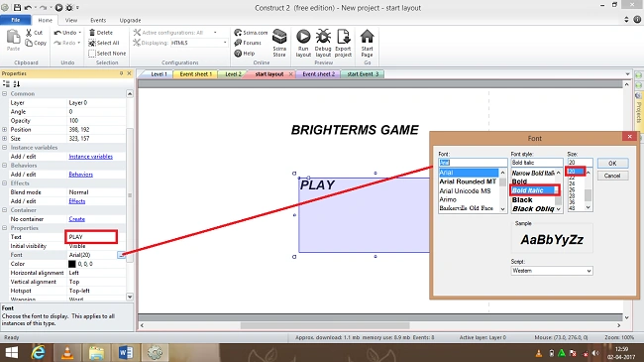Click OK in the Font dialog
Image resolution: width=644 pixels, height=362 pixels.
pos(612,164)
